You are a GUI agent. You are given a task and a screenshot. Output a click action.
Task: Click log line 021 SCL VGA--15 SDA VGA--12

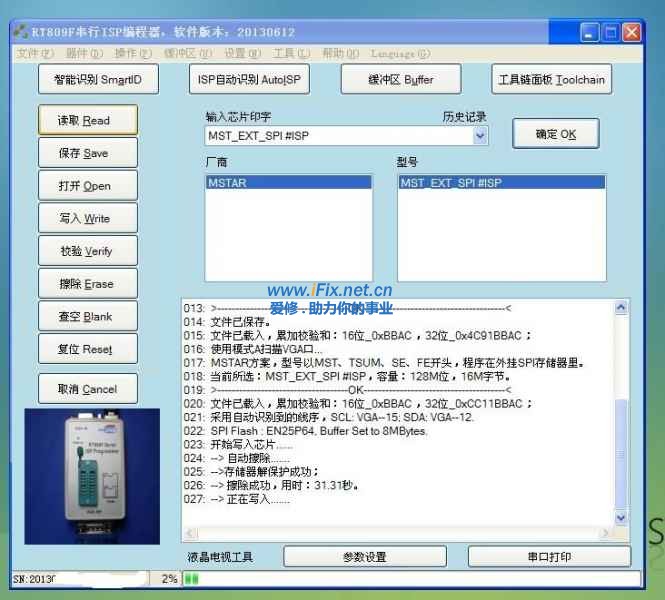click(x=329, y=417)
